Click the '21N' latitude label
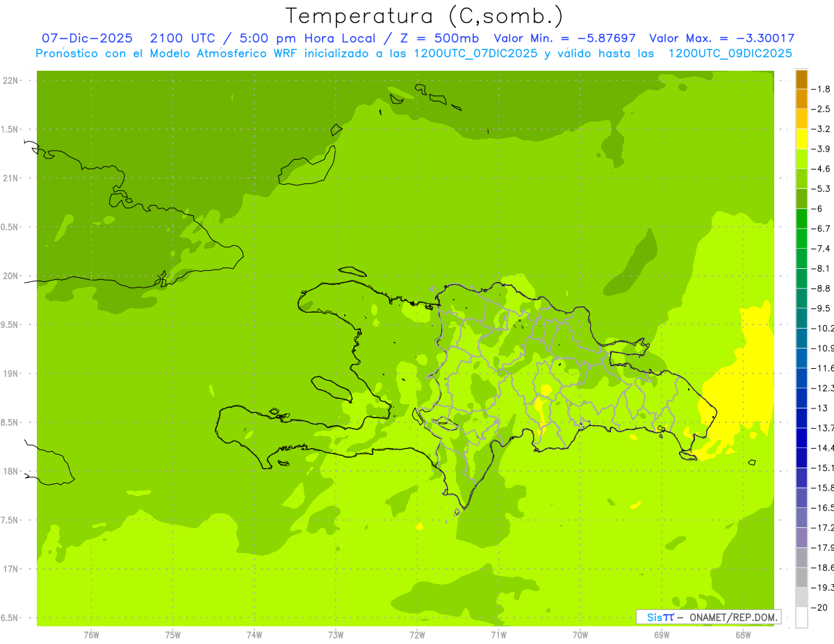 [10, 179]
